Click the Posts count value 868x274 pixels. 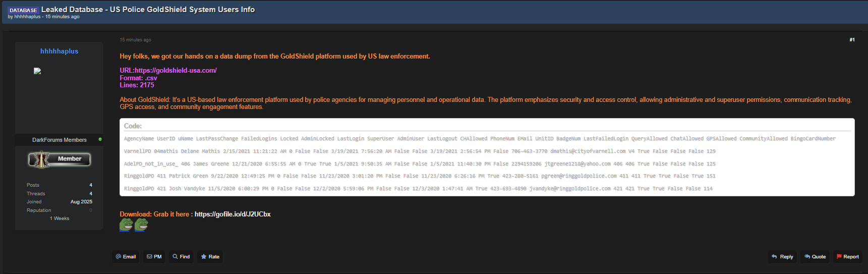click(91, 185)
